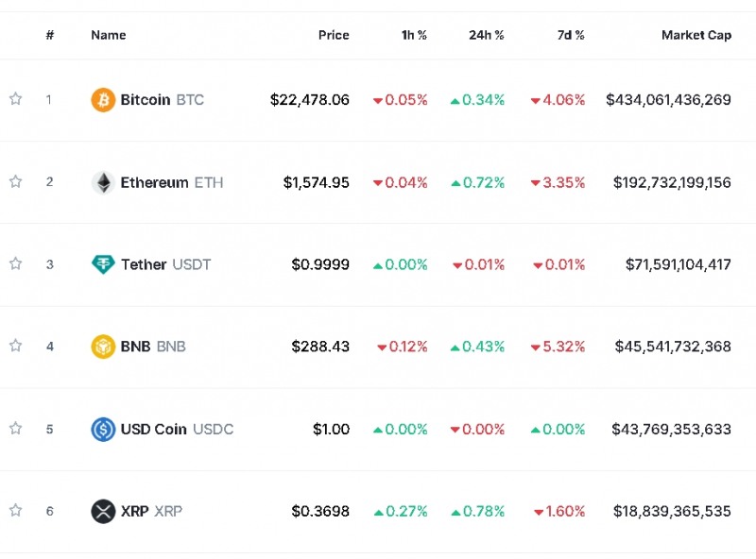Viewport: 756px width, 559px height.
Task: Favorite Tether with its star icon
Action: click(x=15, y=263)
